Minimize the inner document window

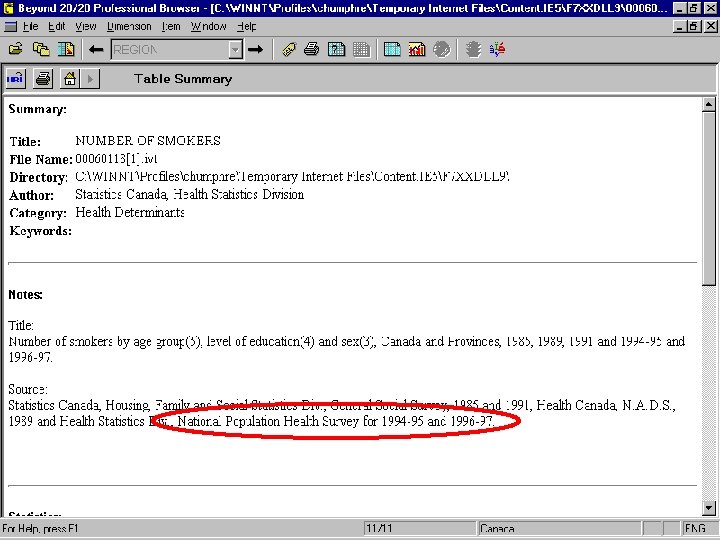(x=680, y=27)
